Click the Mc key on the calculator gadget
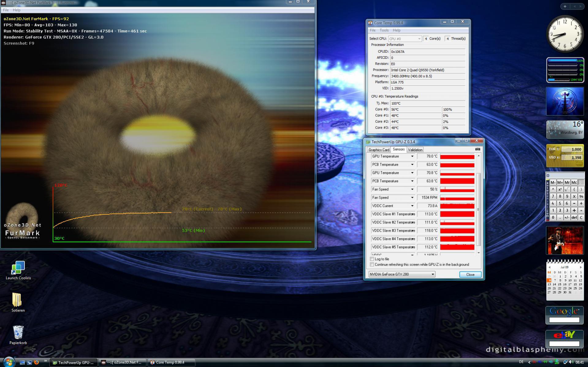The image size is (588, 367). (x=574, y=182)
